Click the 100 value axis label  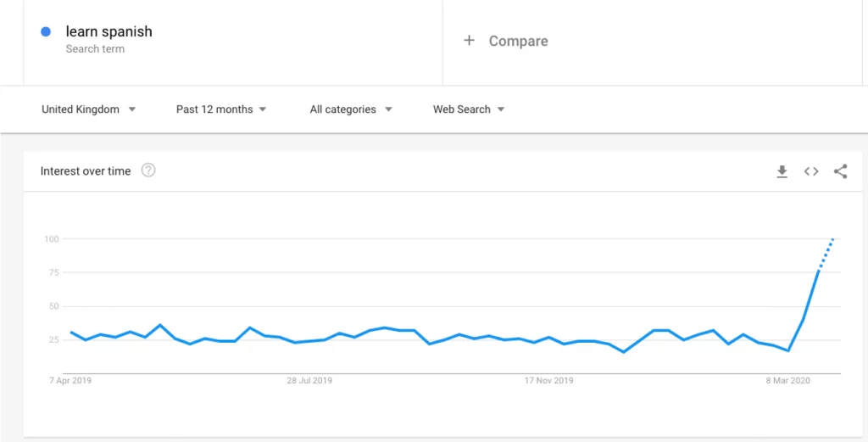(52, 239)
